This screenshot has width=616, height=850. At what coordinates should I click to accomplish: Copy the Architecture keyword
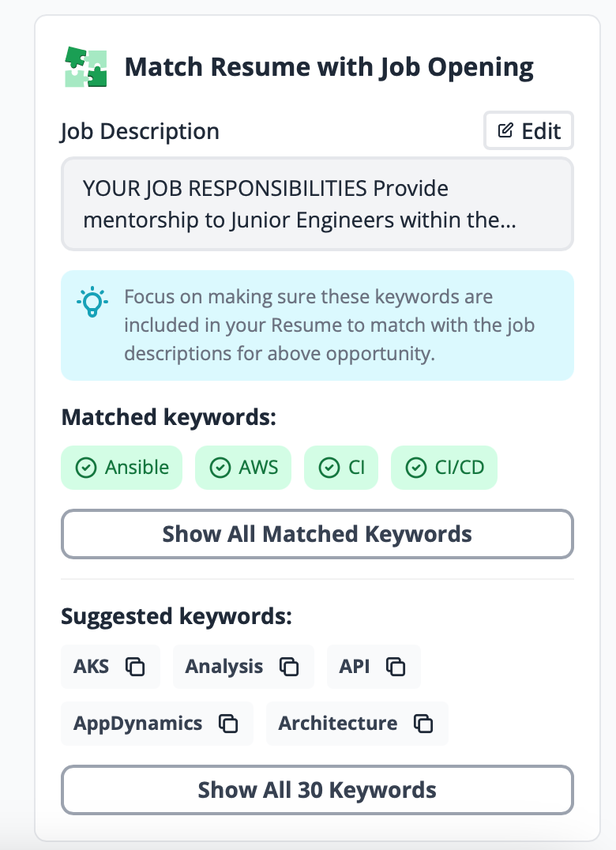[x=423, y=724]
